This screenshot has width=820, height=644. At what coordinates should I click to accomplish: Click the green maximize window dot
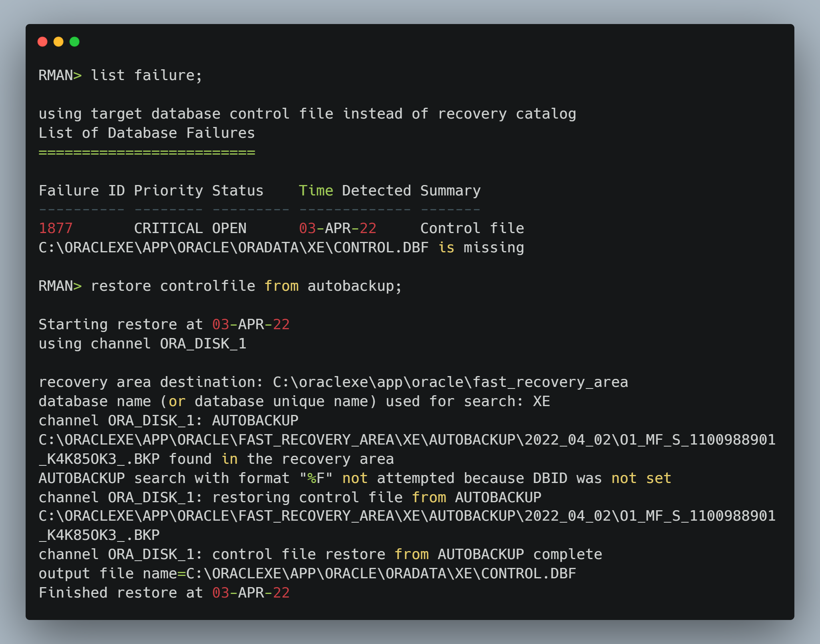(x=74, y=42)
